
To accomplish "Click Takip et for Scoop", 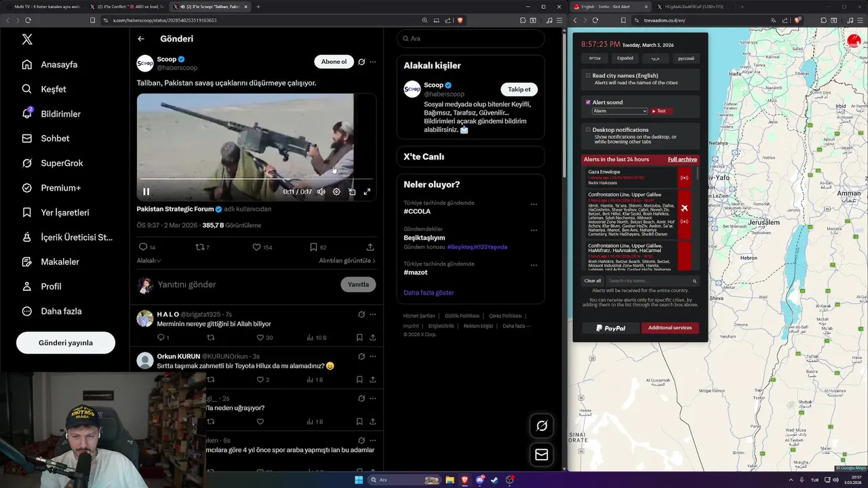I will coord(519,89).
